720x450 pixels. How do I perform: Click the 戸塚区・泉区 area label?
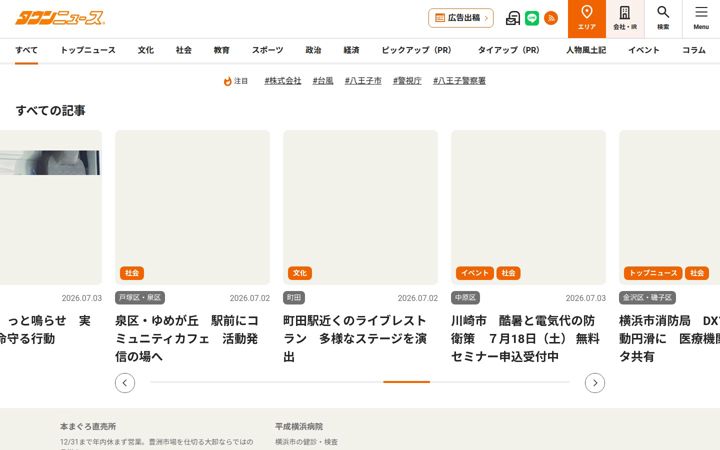(140, 298)
